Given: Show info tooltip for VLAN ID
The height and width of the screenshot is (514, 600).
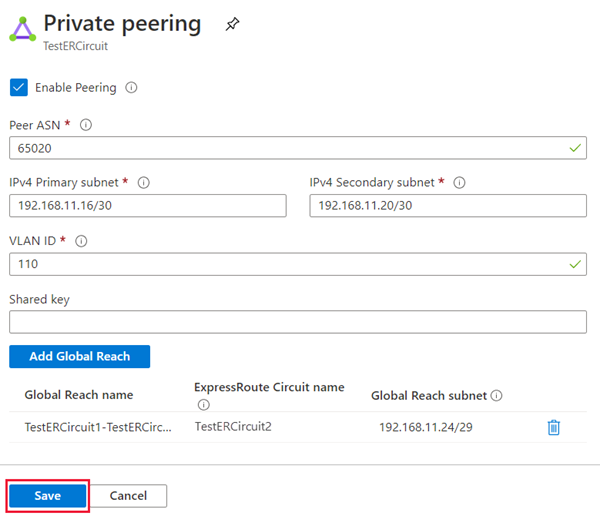Looking at the screenshot, I should pyautogui.click(x=81, y=241).
